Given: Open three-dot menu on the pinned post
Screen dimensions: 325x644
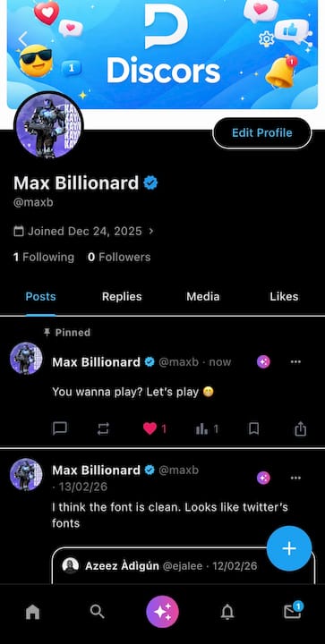Looking at the screenshot, I should tap(295, 362).
